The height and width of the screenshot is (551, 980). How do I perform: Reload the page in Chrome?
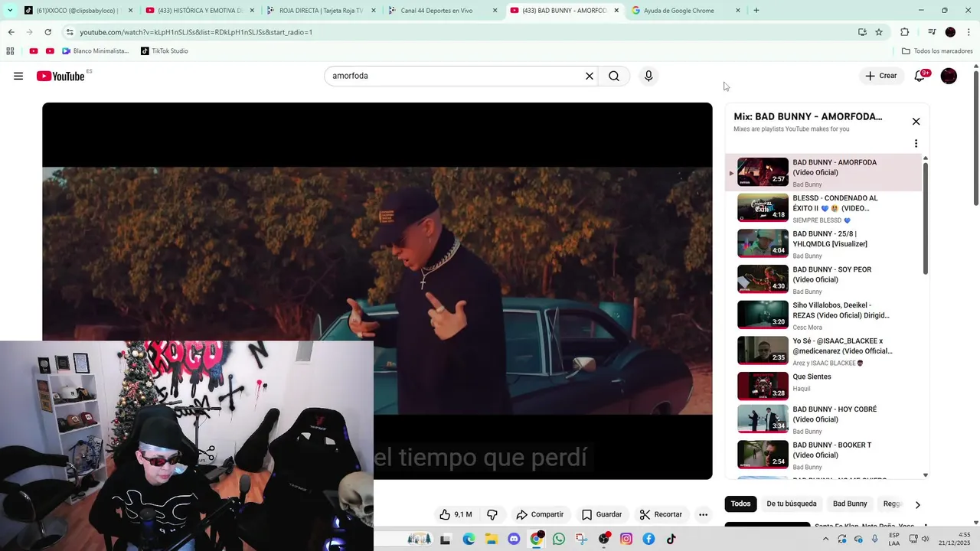click(x=48, y=32)
